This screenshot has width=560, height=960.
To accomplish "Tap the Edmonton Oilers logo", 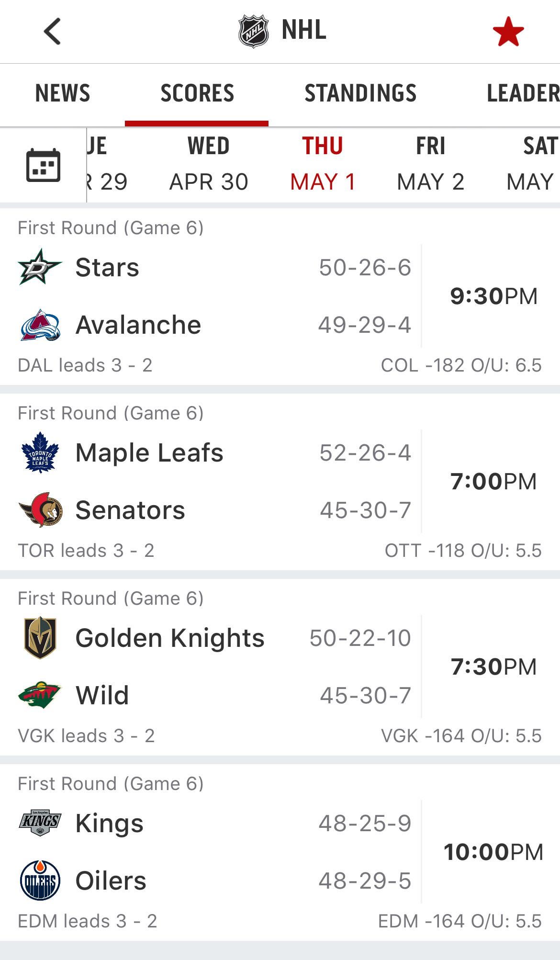I will 40,881.
